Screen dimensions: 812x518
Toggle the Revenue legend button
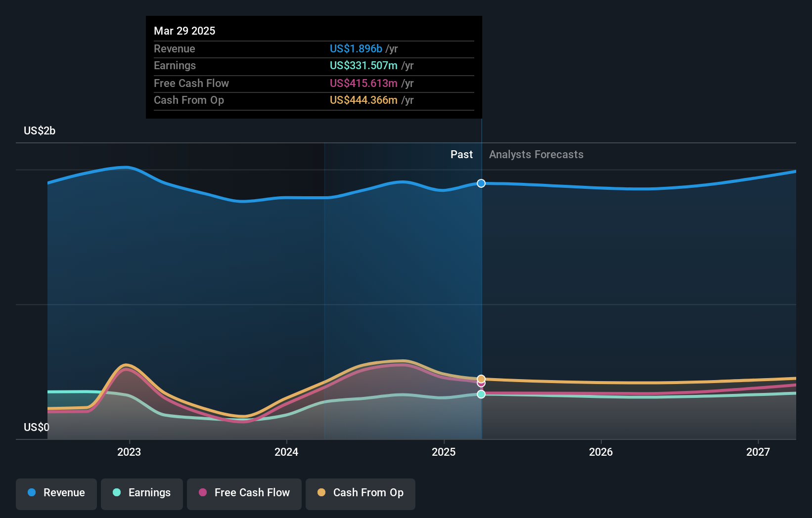[x=56, y=494]
